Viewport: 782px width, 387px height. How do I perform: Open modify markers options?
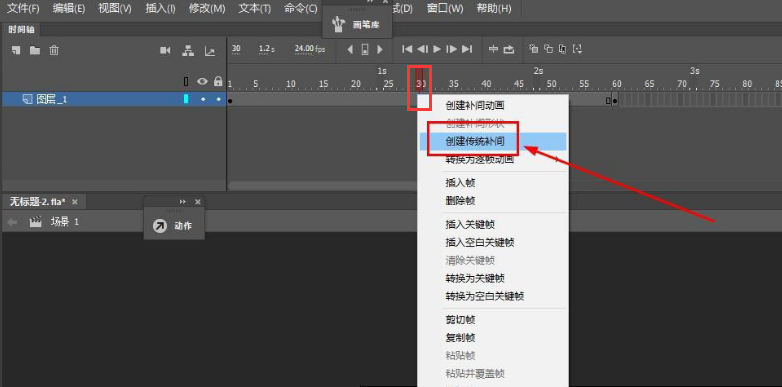pos(578,48)
